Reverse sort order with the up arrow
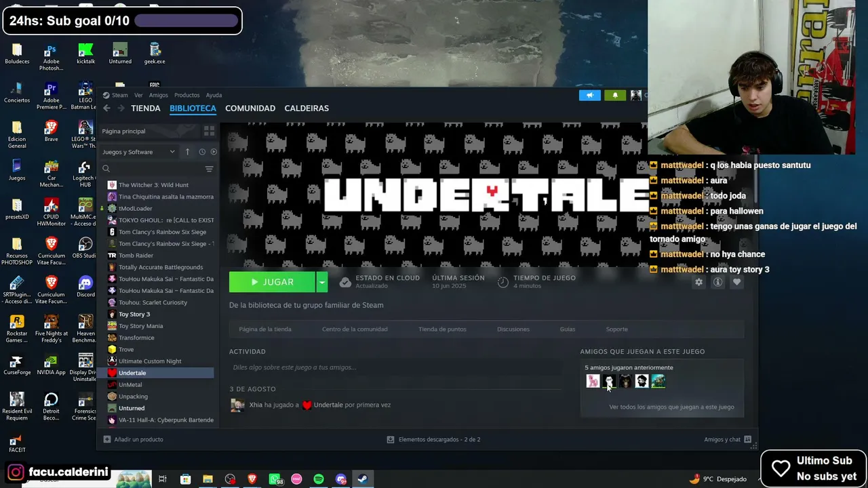The width and height of the screenshot is (868, 488). coord(187,152)
